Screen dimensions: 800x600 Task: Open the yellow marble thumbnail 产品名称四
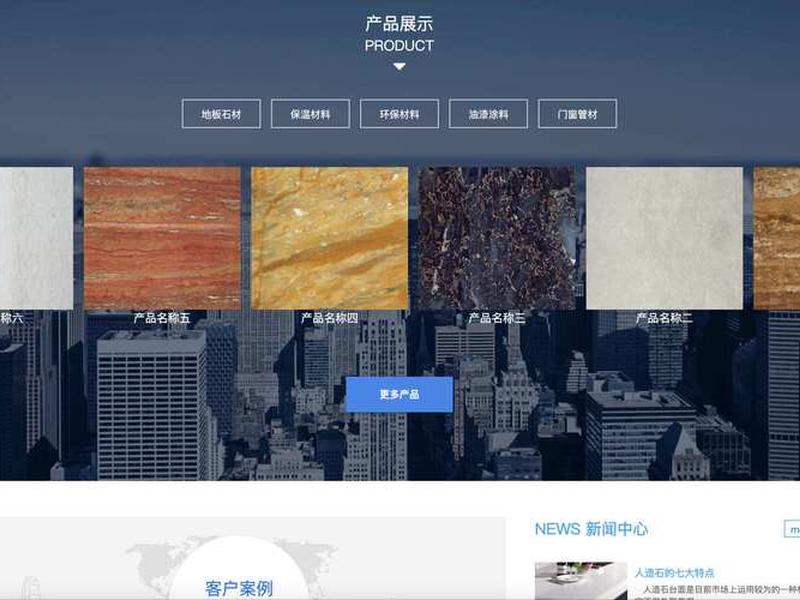[330, 238]
